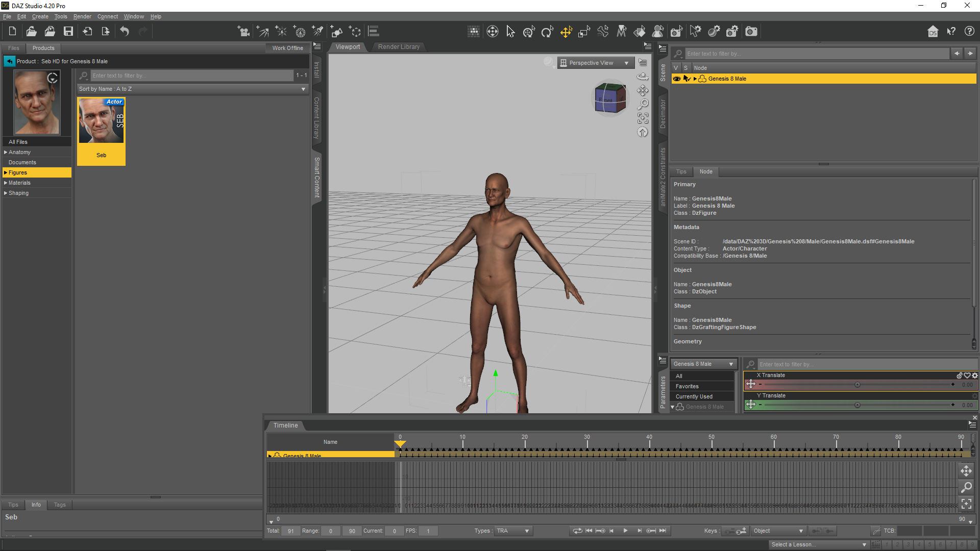Select the Rotate tool in toolbar
The width and height of the screenshot is (980, 551).
point(547,32)
